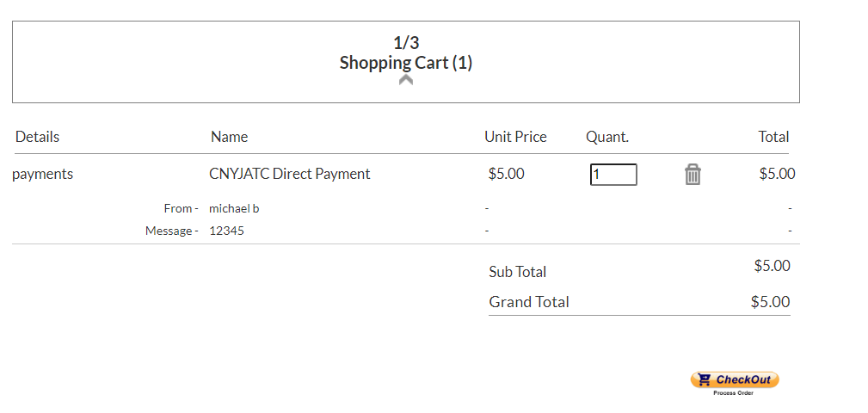Viewport: 868px width, 413px height.
Task: Delete item using the trash can icon
Action: click(x=693, y=175)
